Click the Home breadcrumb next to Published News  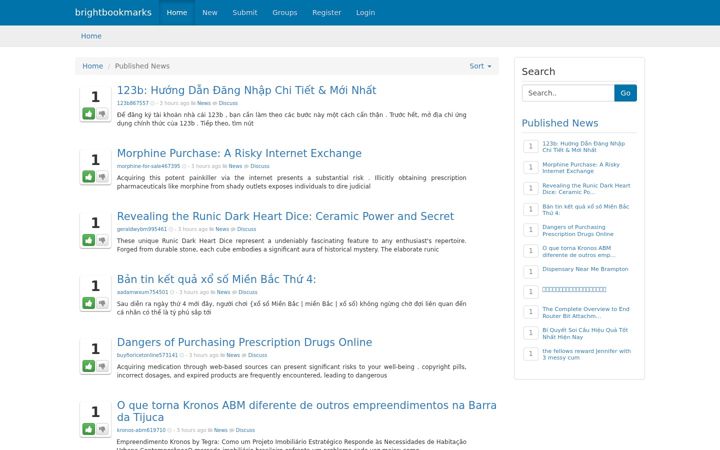pos(92,66)
